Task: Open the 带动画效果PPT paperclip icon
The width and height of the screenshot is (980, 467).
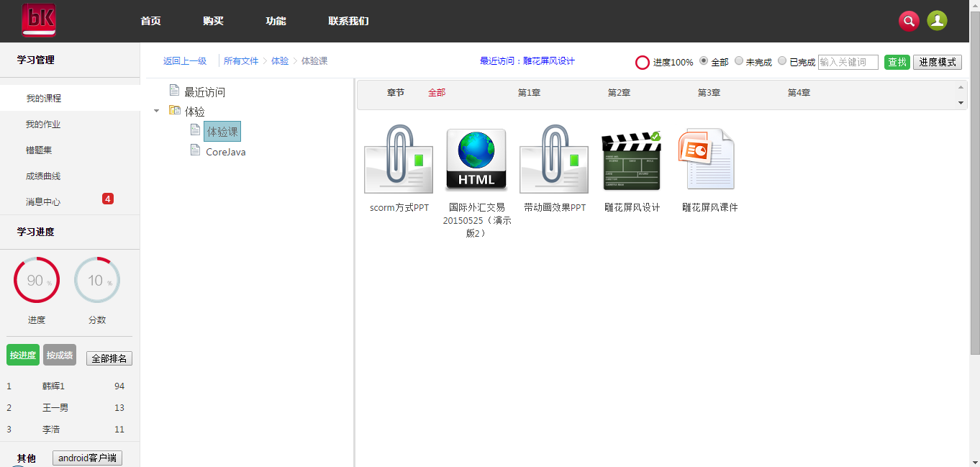Action: (553, 160)
